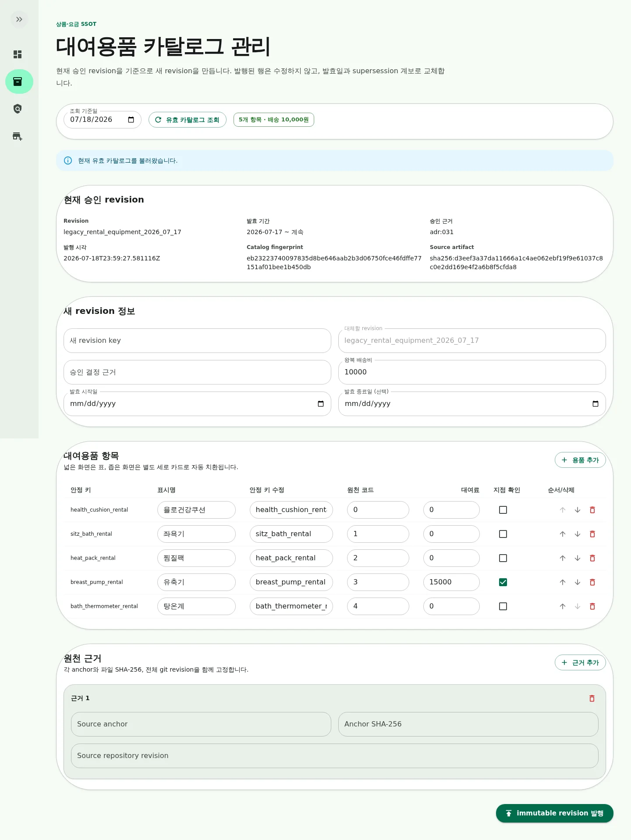Delete the bath_thermometer_rental row
Screen dimensions: 631x840
pyautogui.click(x=592, y=606)
